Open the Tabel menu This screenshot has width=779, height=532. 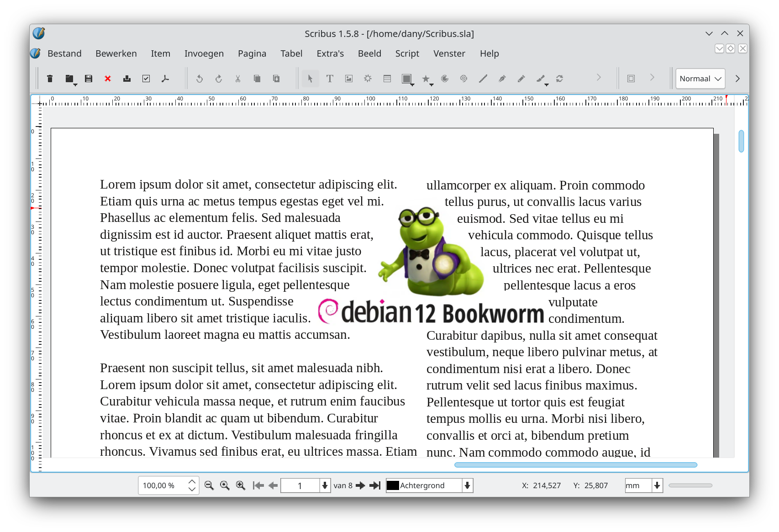[x=291, y=53]
